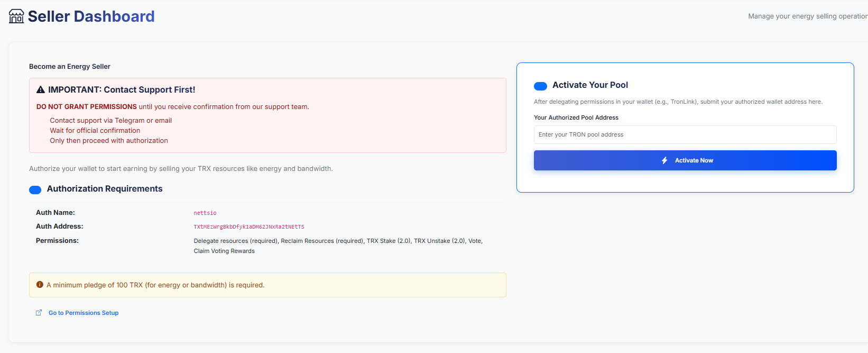The height and width of the screenshot is (353, 868).
Task: Click the info icon in the minimum pledge notice
Action: [40, 285]
